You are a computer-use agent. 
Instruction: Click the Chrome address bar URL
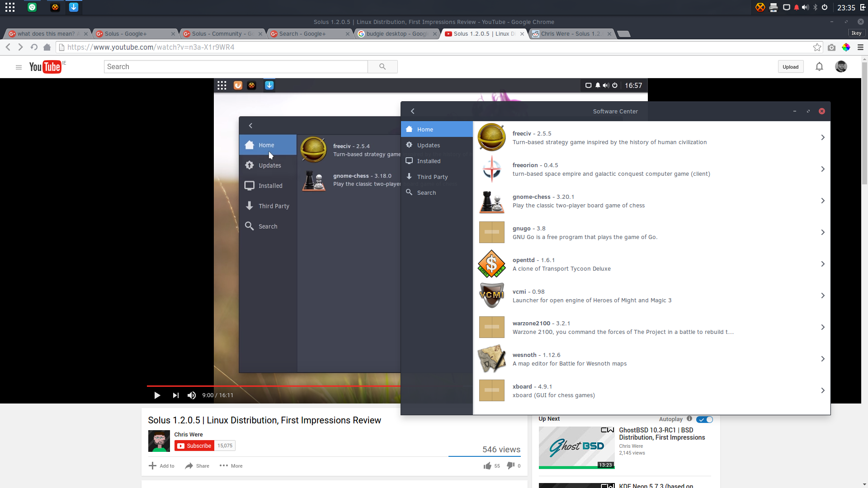tap(151, 47)
